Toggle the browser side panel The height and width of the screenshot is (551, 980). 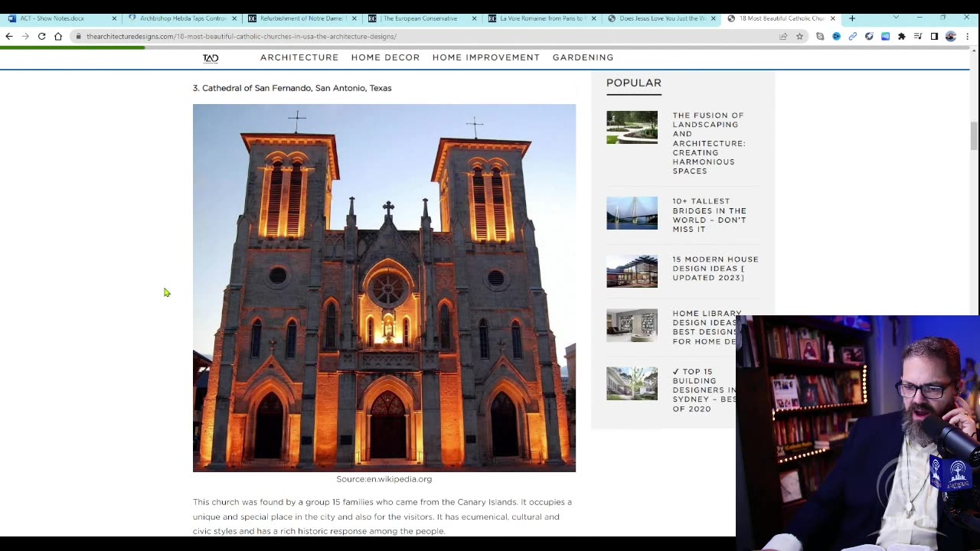click(934, 36)
